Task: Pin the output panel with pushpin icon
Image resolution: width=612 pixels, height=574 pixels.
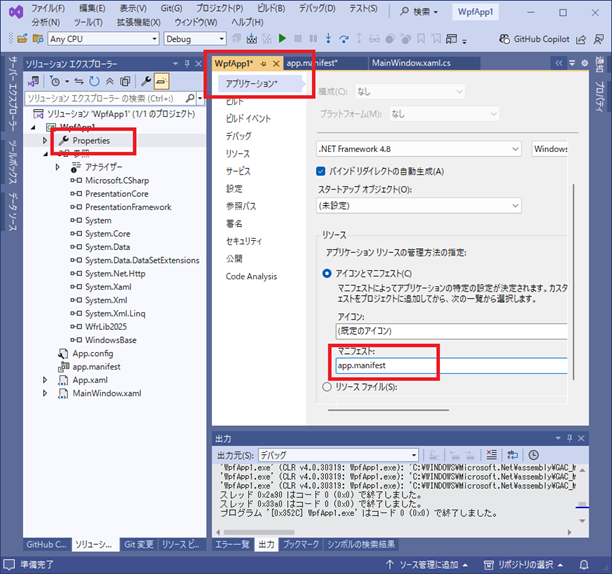Action: (569, 438)
